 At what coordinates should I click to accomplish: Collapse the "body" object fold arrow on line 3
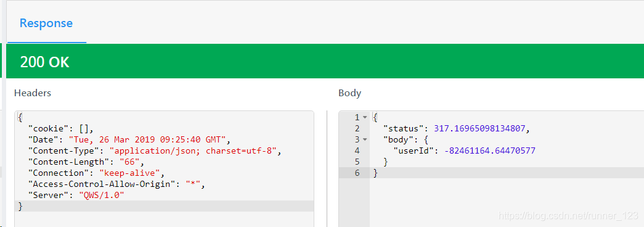click(x=365, y=140)
